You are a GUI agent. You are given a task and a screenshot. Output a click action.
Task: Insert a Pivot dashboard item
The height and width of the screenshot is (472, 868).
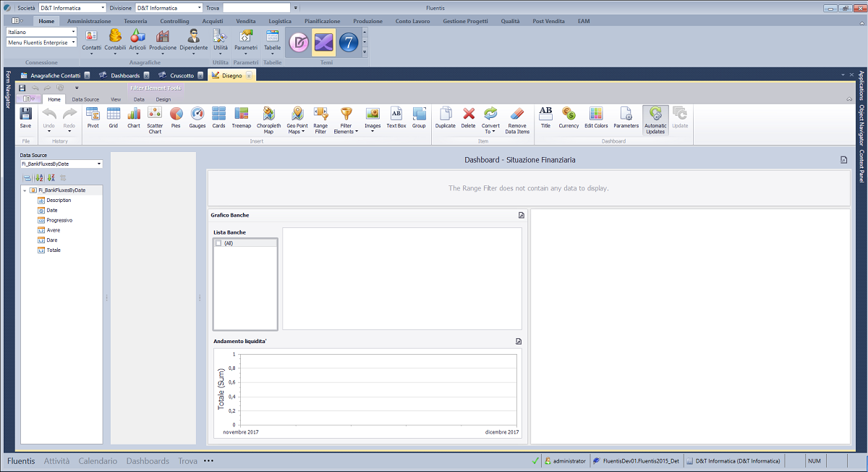coord(93,117)
